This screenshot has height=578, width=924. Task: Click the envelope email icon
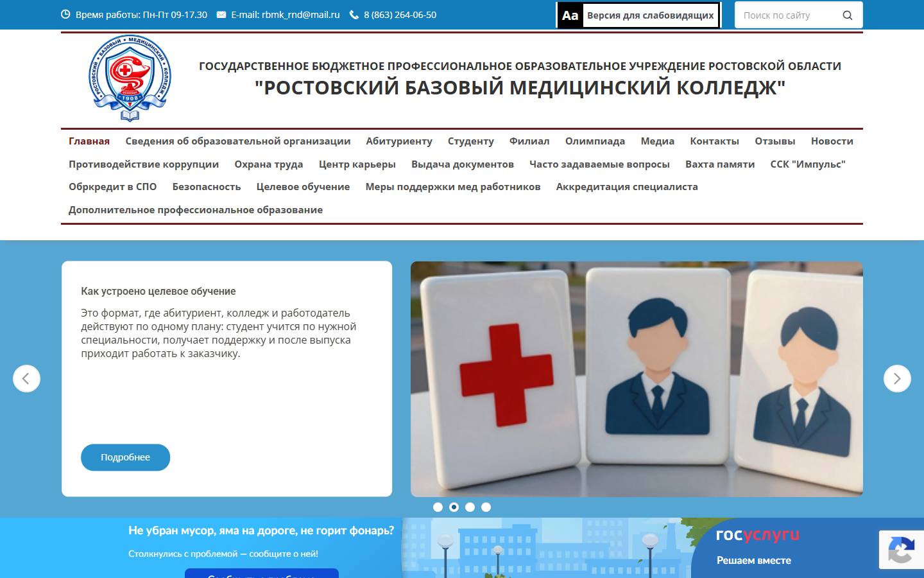pos(221,15)
